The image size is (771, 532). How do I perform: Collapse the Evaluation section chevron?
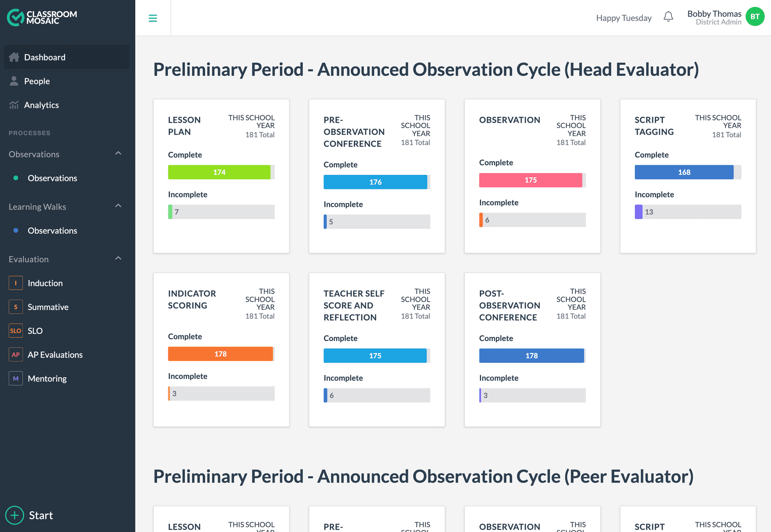click(x=118, y=258)
